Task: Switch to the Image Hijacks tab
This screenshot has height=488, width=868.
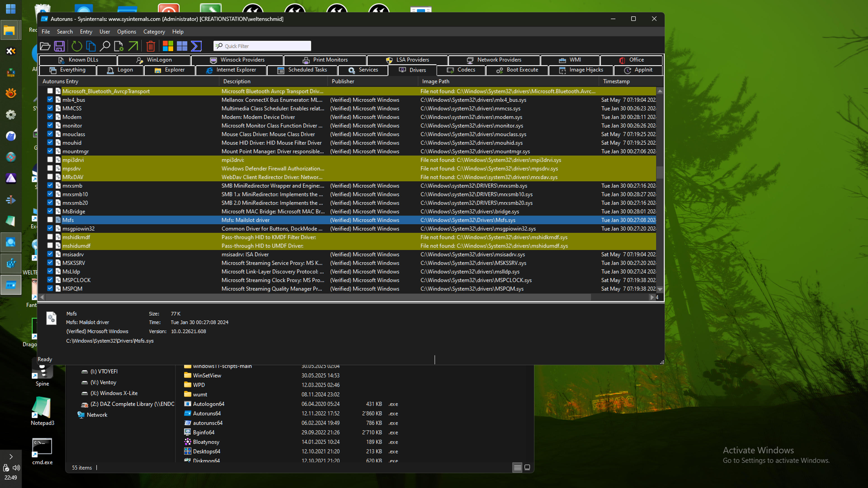Action: [581, 70]
